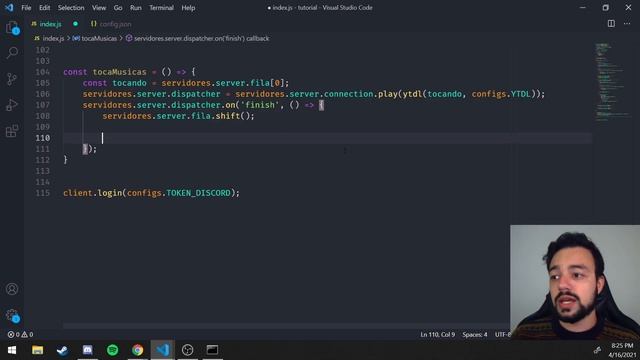Open the Windows Start menu
The image size is (640, 360).
pos(12,350)
